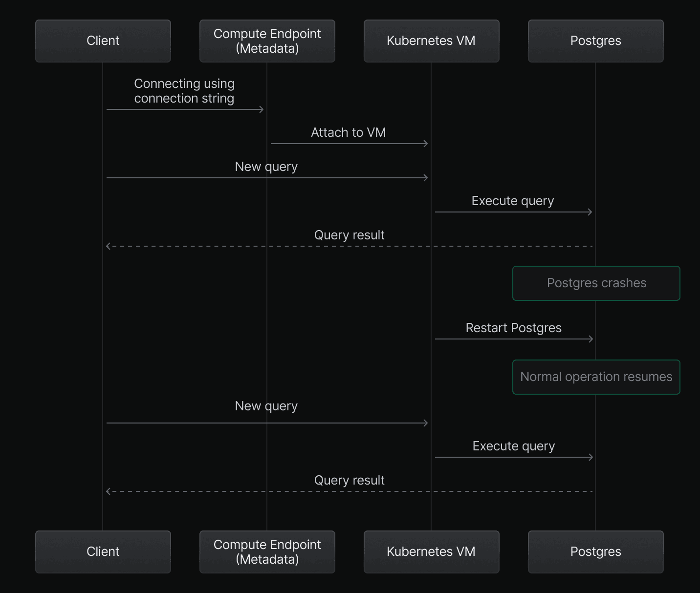Click the first 'New query' message label
Image resolution: width=700 pixels, height=593 pixels.
pos(266,167)
